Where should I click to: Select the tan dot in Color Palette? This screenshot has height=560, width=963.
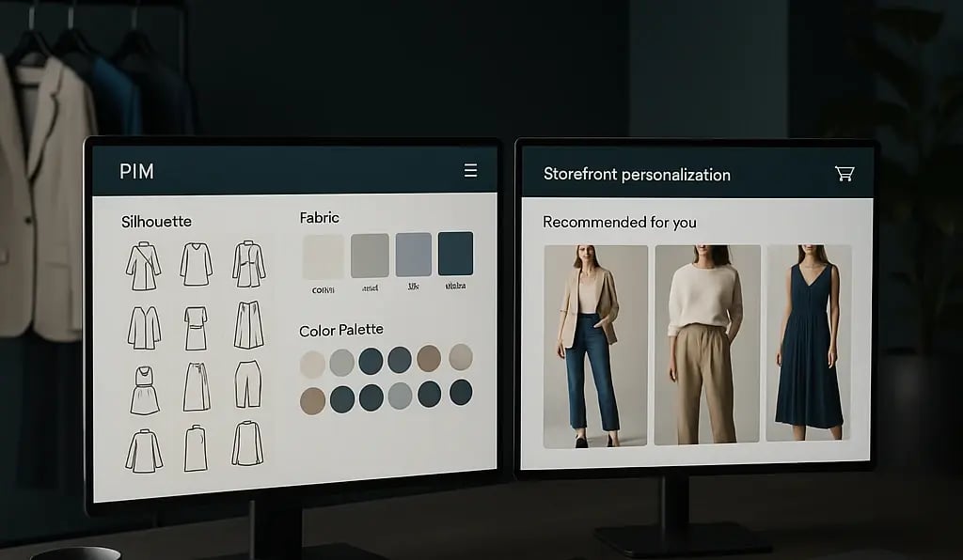(430, 360)
